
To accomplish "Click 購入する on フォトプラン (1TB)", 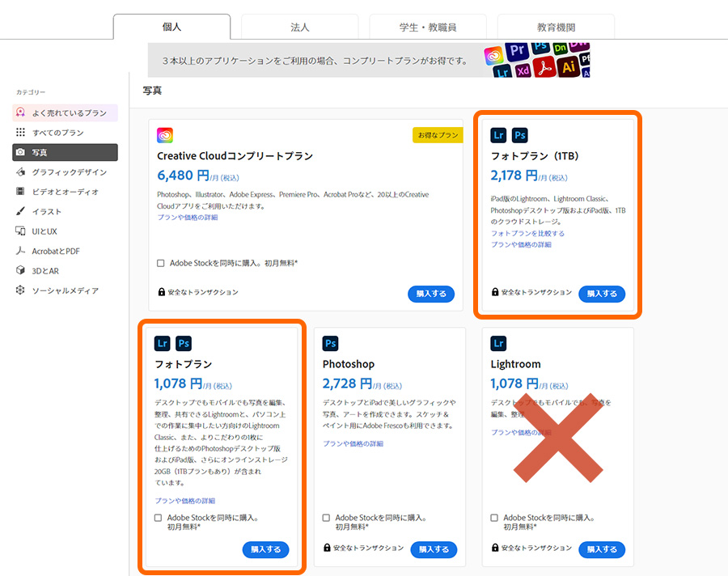I will (x=602, y=294).
